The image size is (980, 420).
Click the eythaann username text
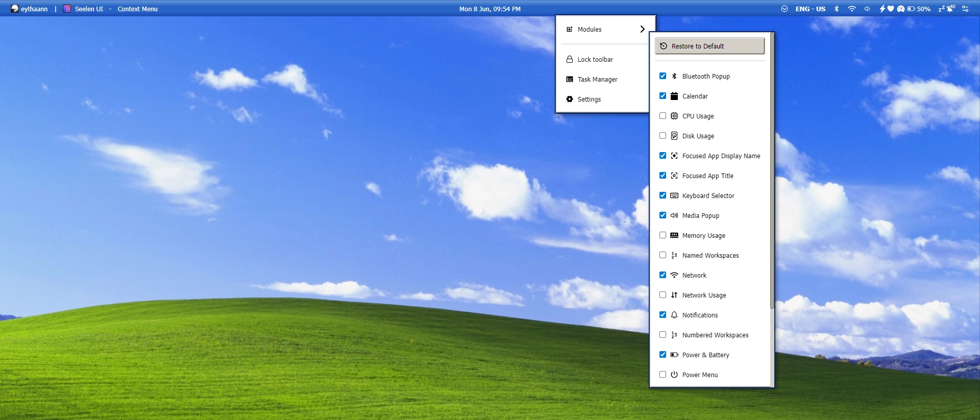click(34, 9)
